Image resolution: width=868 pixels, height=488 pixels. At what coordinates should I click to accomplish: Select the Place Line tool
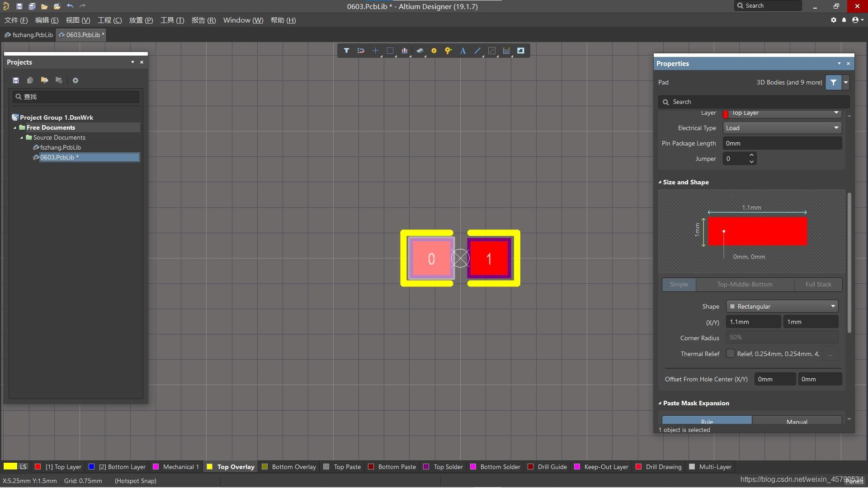(x=477, y=51)
